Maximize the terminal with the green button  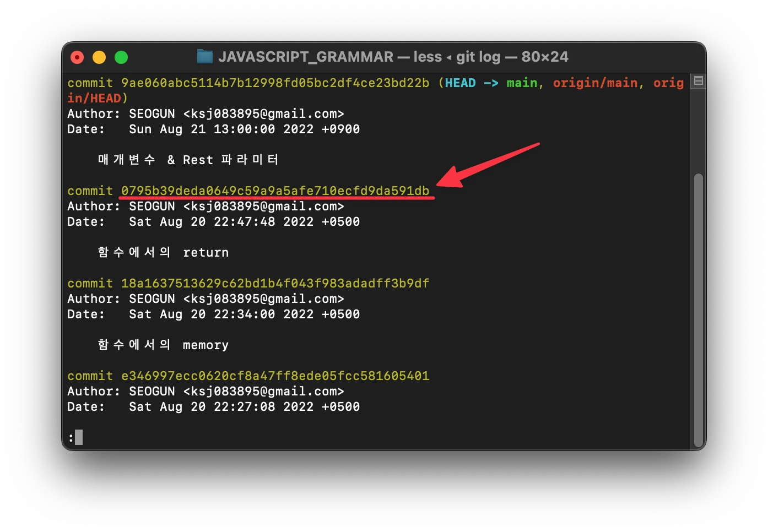(121, 57)
